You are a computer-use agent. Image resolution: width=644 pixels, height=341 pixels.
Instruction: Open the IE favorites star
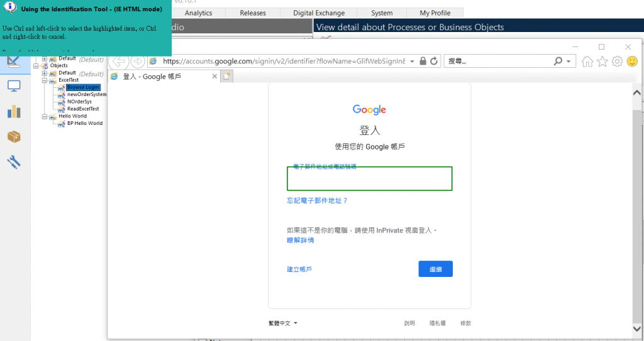[x=602, y=62]
